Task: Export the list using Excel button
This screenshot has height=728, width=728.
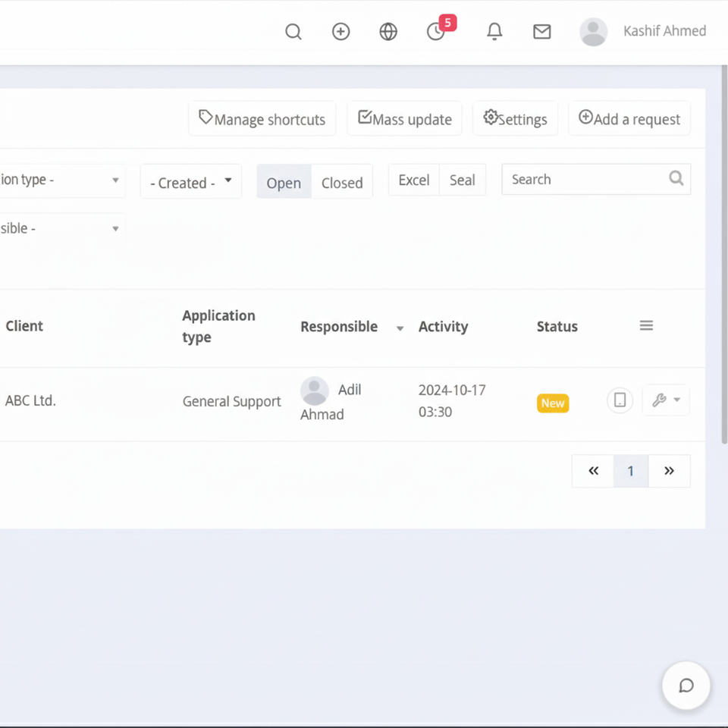Action: coord(414,180)
